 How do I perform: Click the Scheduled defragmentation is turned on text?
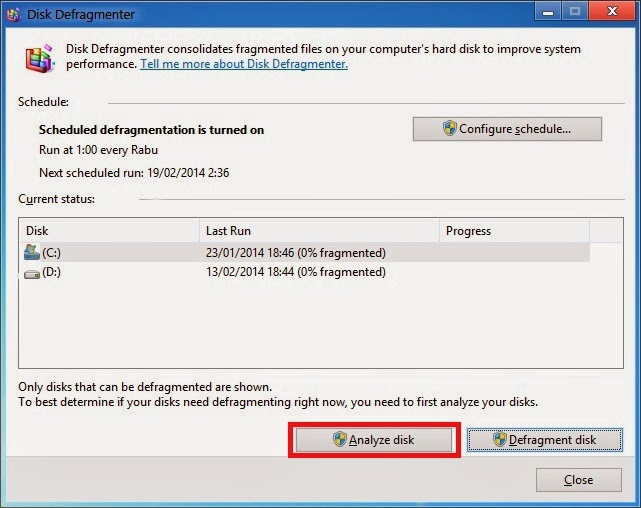[x=151, y=130]
